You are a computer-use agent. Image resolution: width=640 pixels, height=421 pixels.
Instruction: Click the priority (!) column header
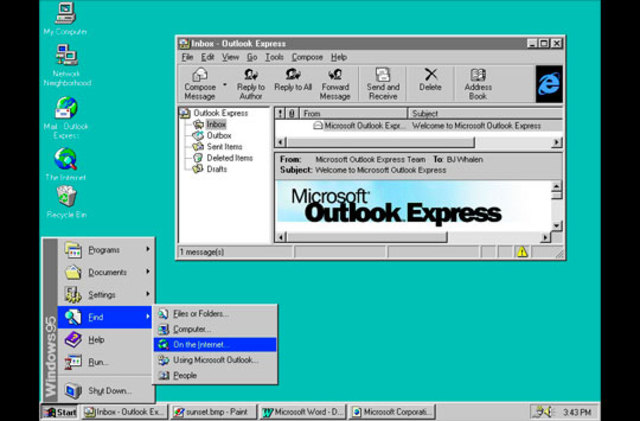(280, 114)
